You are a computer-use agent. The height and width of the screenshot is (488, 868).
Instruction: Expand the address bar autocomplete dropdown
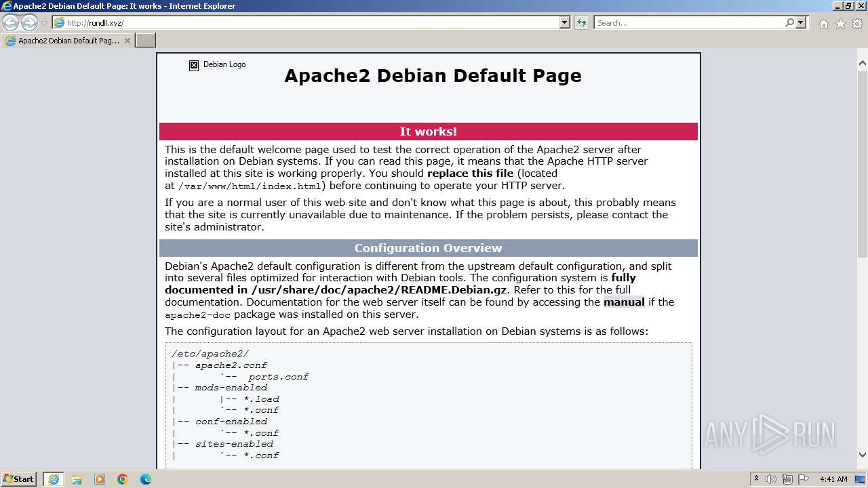tap(565, 23)
